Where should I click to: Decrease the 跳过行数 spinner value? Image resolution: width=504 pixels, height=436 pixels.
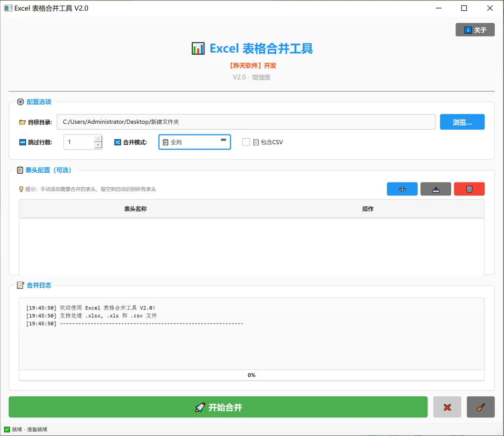tap(98, 145)
